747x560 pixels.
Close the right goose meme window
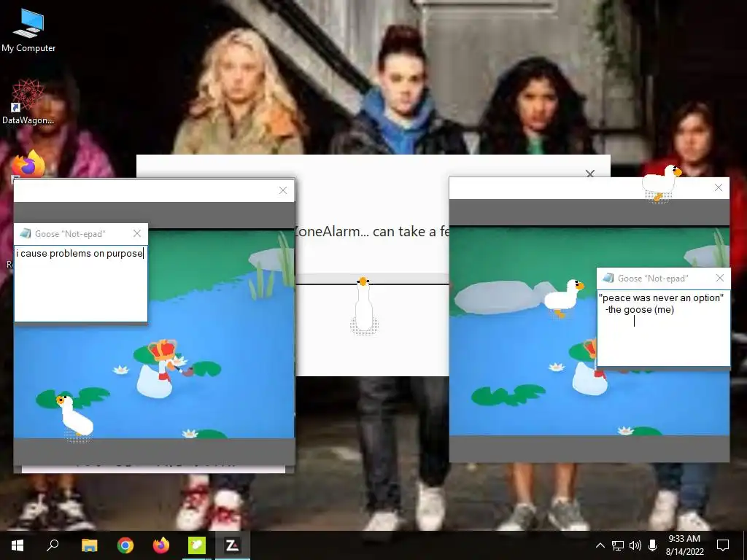(719, 187)
